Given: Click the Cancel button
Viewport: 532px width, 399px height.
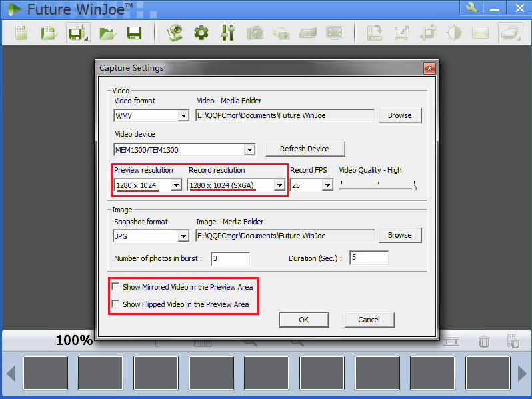Looking at the screenshot, I should 369,320.
